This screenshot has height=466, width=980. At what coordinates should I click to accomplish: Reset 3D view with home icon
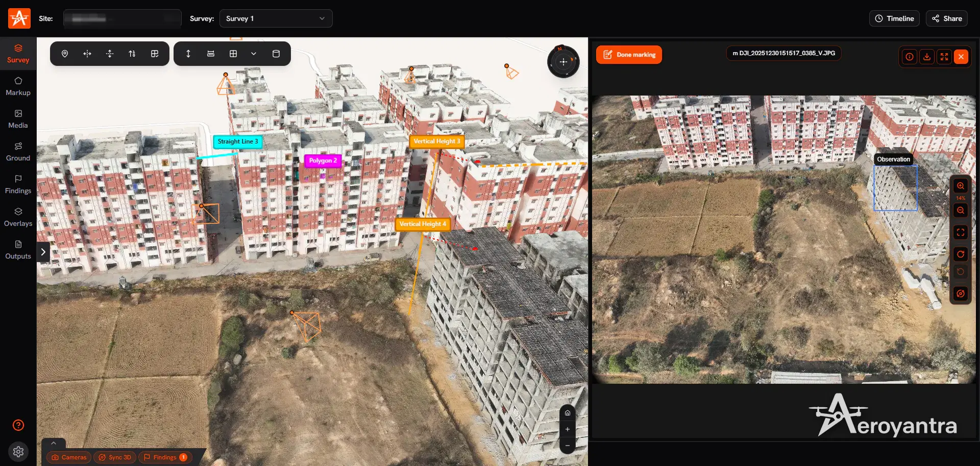pos(568,413)
